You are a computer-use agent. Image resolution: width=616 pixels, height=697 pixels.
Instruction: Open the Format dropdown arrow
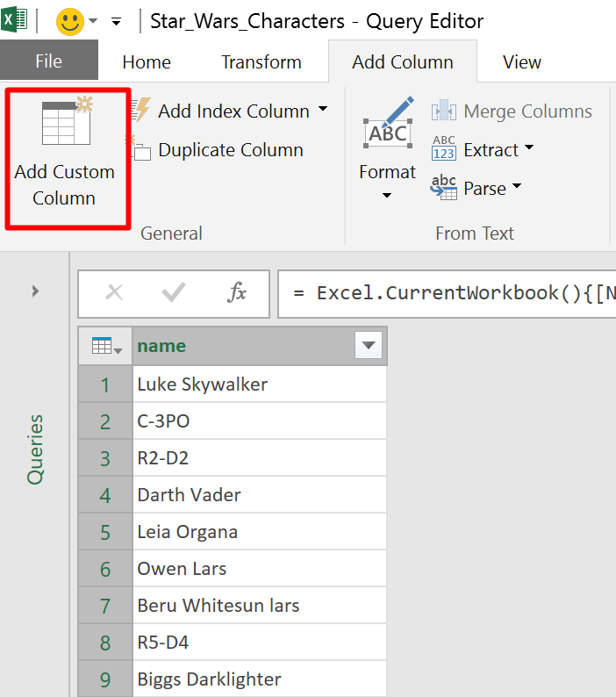[x=387, y=195]
